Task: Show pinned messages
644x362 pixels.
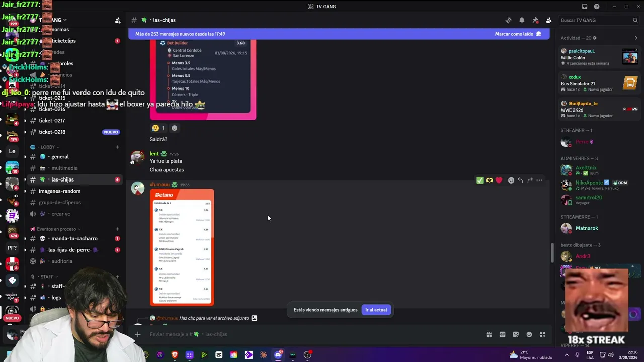Action: pyautogui.click(x=535, y=20)
